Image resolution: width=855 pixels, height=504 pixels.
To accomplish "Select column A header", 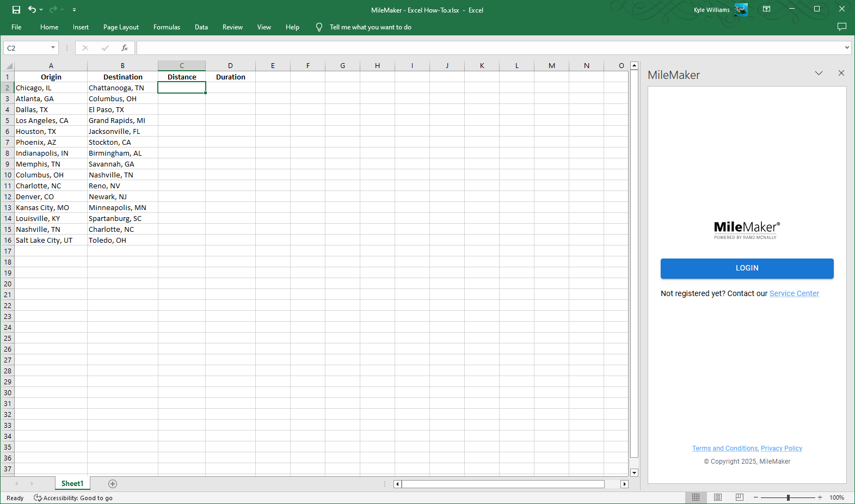I will pos(51,66).
